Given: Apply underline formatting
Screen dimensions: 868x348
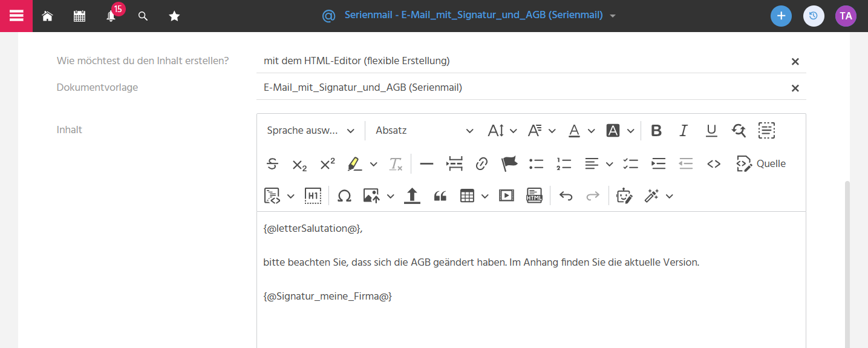Looking at the screenshot, I should click(x=711, y=130).
